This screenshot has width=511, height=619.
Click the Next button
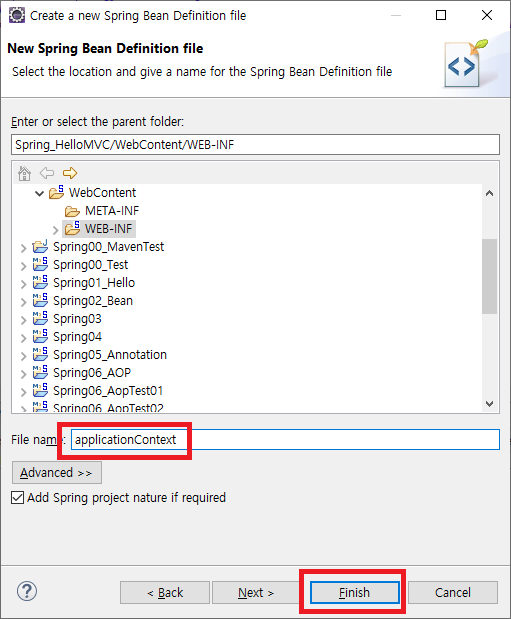(x=256, y=593)
